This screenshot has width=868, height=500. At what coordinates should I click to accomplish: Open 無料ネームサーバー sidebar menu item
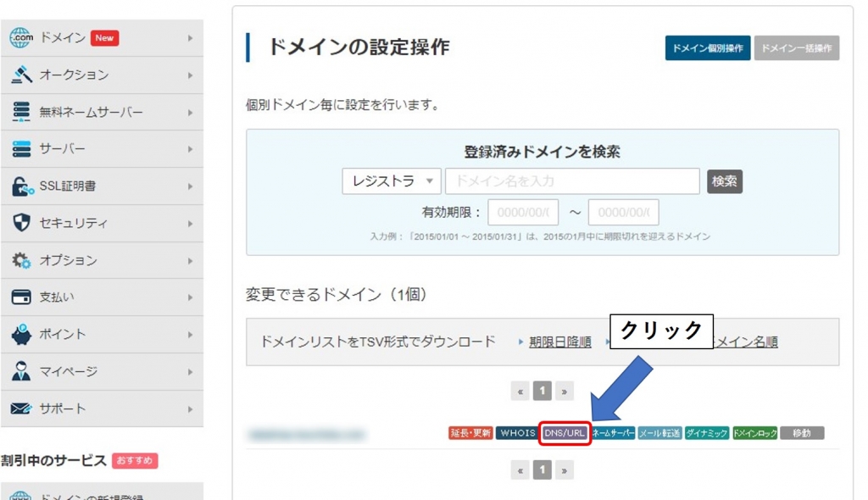point(102,112)
